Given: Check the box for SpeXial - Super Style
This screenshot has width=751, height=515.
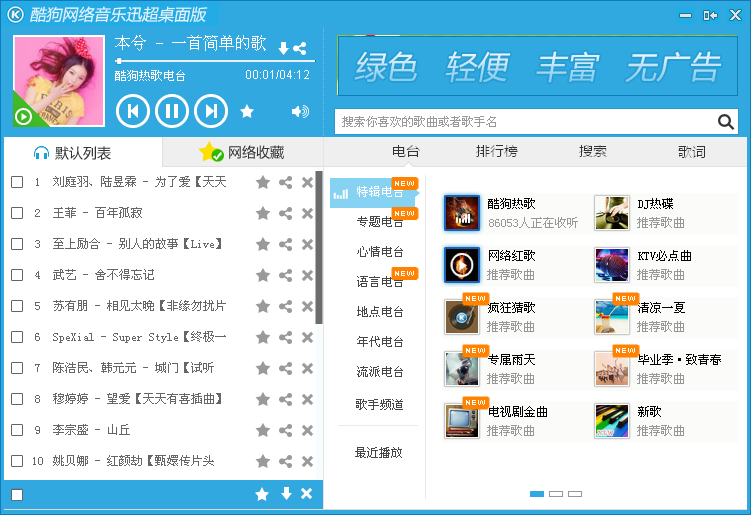Looking at the screenshot, I should [x=17, y=337].
